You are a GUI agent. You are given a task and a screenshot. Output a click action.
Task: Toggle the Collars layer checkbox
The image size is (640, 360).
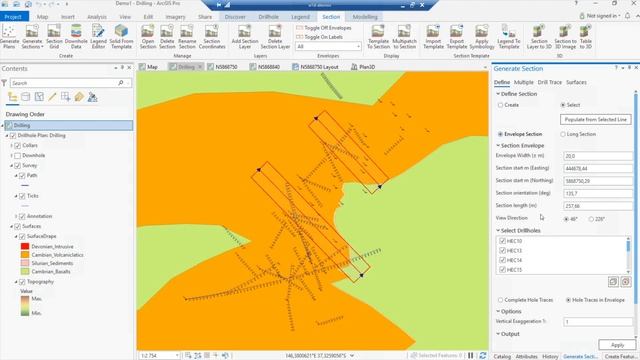point(18,145)
